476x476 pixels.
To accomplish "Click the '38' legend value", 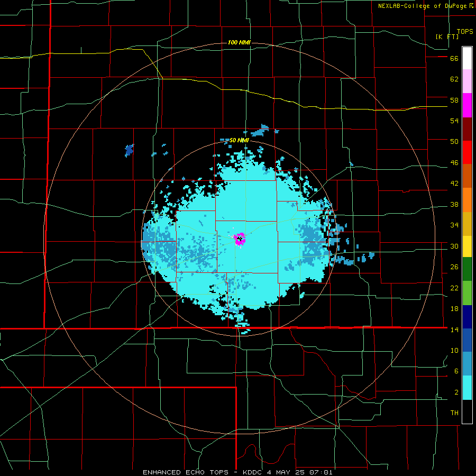I will 454,204.
